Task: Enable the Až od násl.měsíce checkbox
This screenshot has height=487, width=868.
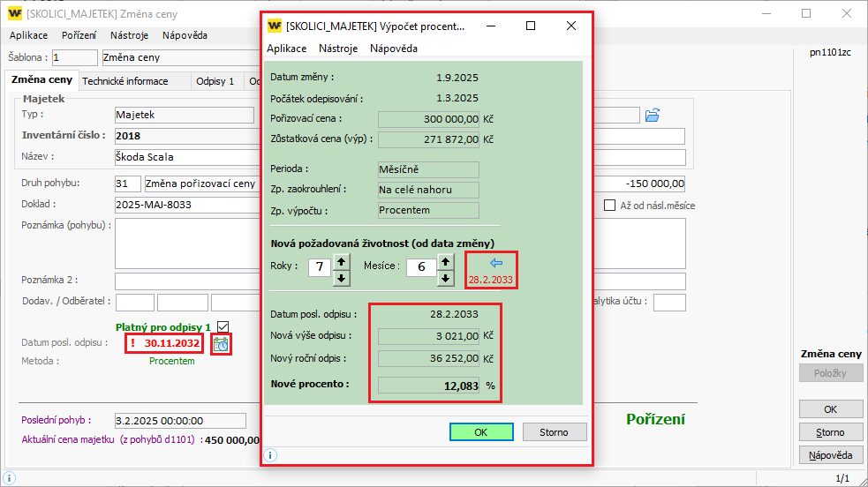Action: pos(609,206)
